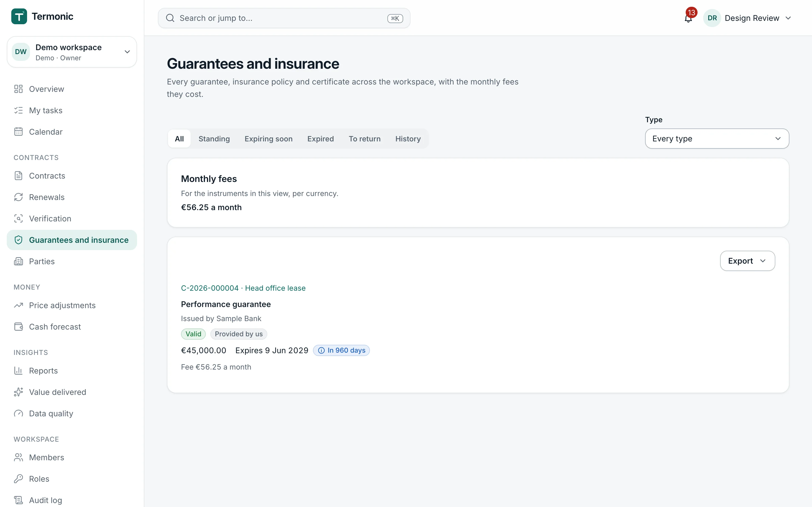812x507 pixels.
Task: Open the notifications bell icon
Action: click(x=688, y=18)
